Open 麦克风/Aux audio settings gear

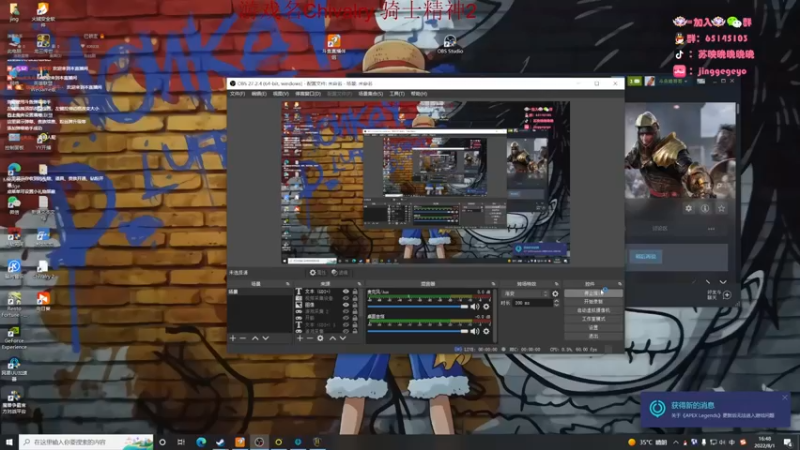pos(486,307)
